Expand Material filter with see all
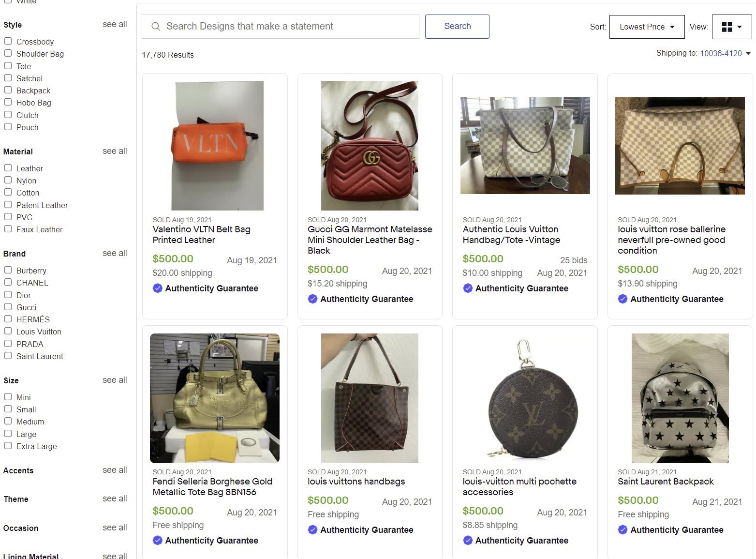 point(115,151)
